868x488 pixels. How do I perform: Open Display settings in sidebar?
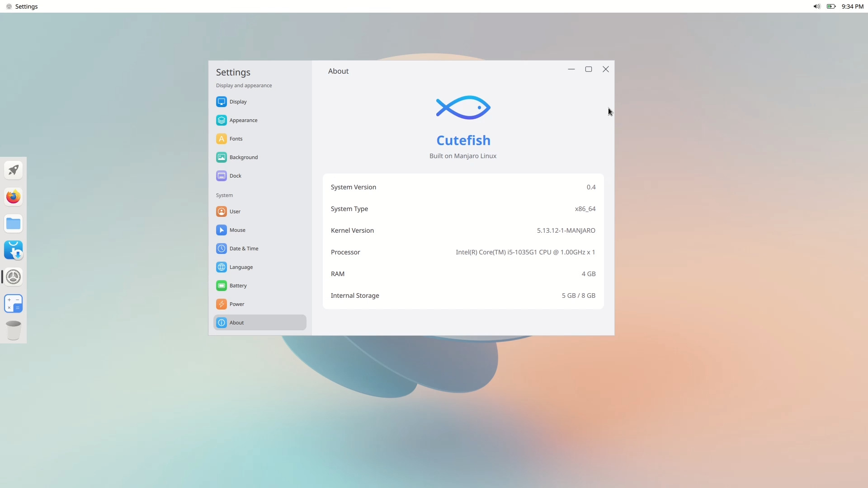pyautogui.click(x=237, y=102)
